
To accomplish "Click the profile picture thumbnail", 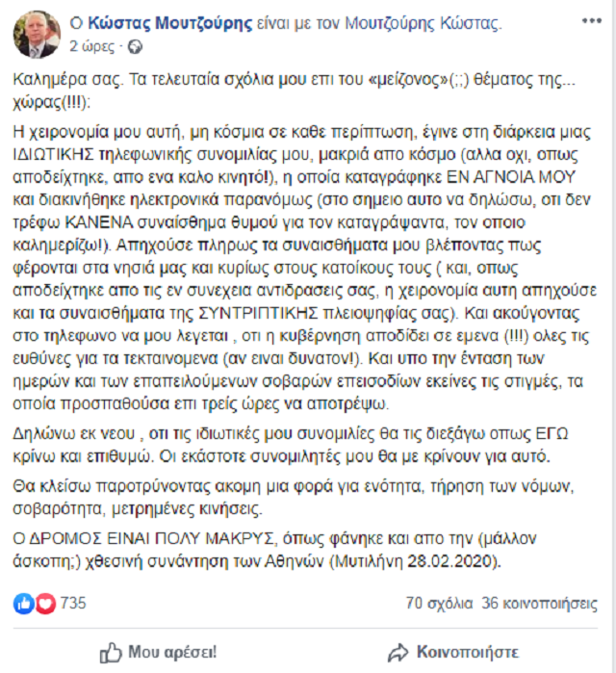I will (x=37, y=35).
